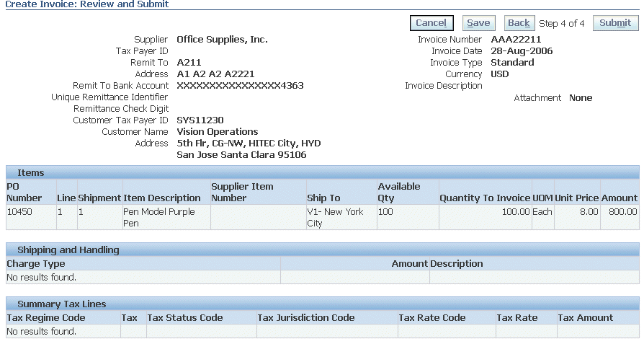Click the 800.00 amount cell
This screenshot has height=344, width=644.
pos(622,212)
